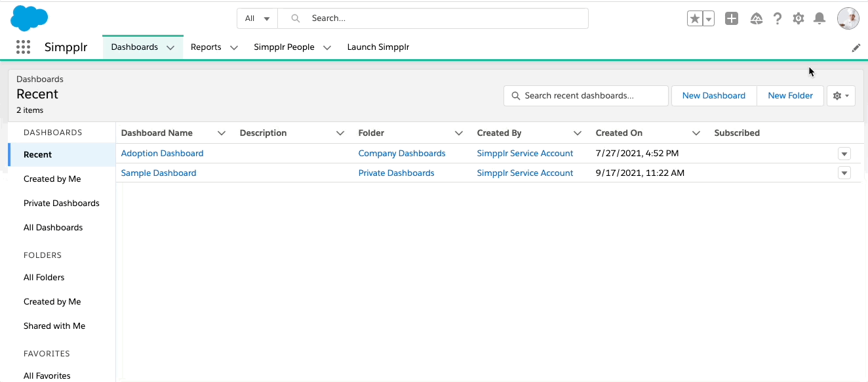Expand the Reports tab chevron menu
This screenshot has width=868, height=382.
(233, 48)
